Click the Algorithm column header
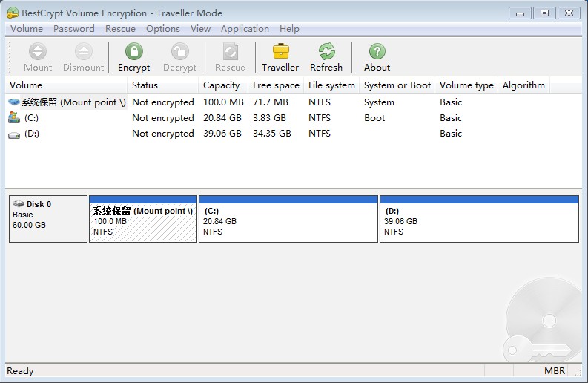Screen dimensions: 588x383 (x=523, y=85)
